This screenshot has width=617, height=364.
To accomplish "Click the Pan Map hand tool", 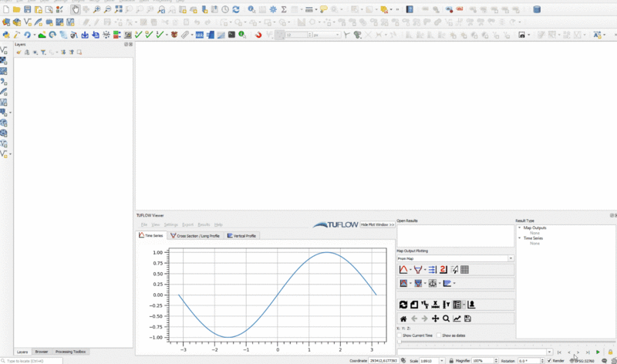I will coord(75,9).
